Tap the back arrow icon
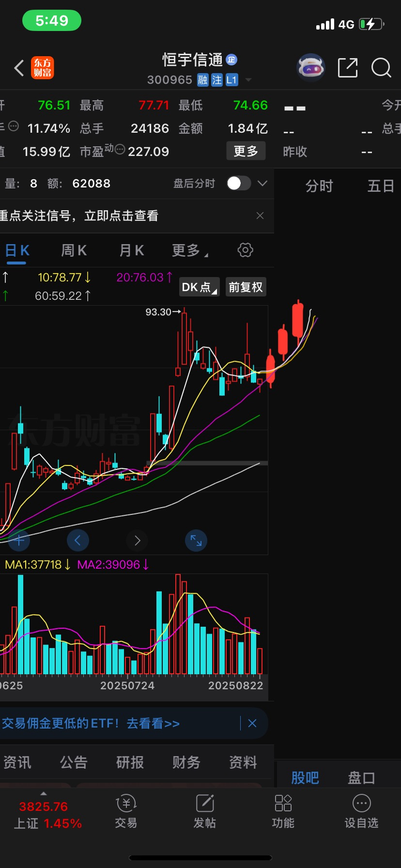 click(x=19, y=68)
